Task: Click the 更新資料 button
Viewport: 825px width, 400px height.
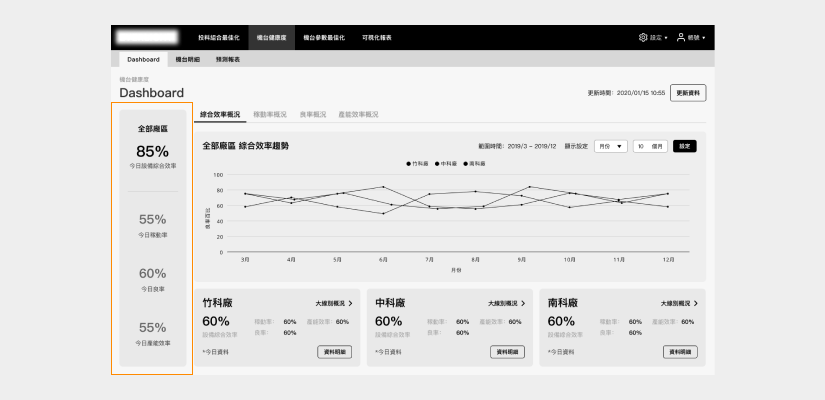Action: [688, 93]
